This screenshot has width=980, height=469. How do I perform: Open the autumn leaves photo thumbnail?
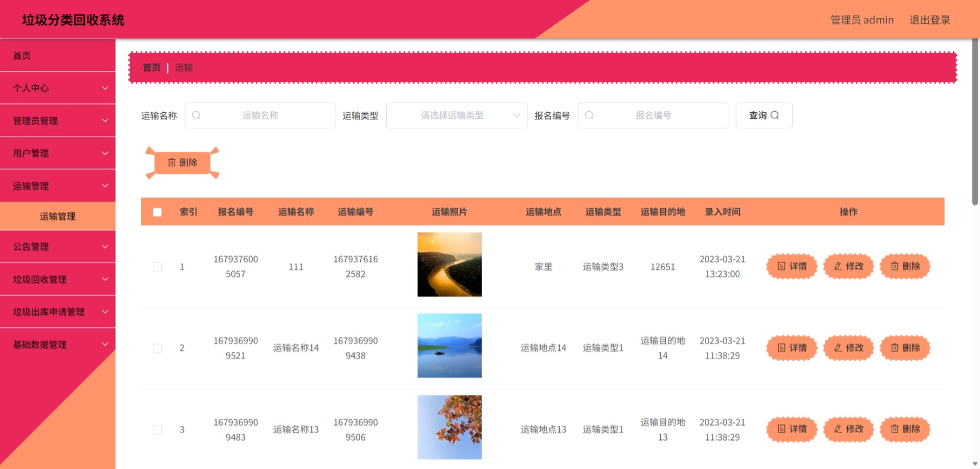click(450, 427)
